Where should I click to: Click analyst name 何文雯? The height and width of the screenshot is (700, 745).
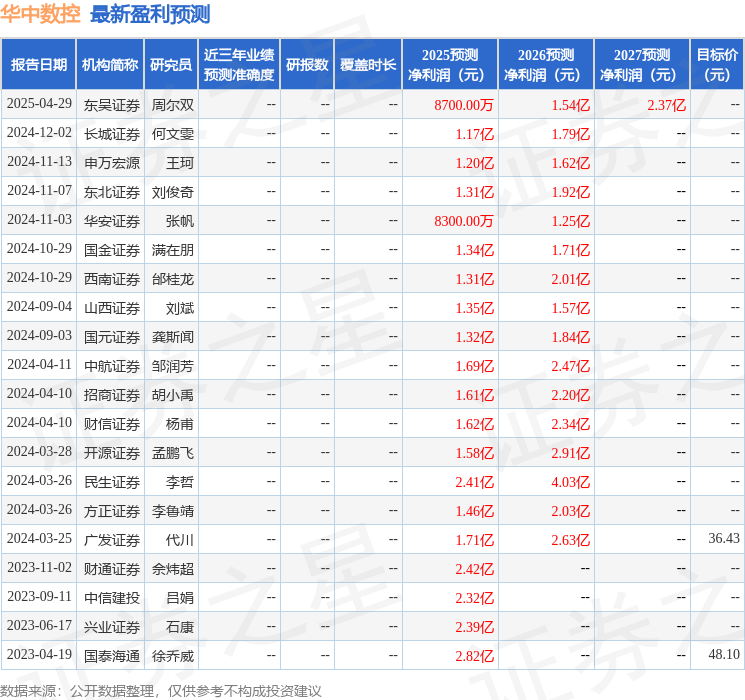click(173, 134)
